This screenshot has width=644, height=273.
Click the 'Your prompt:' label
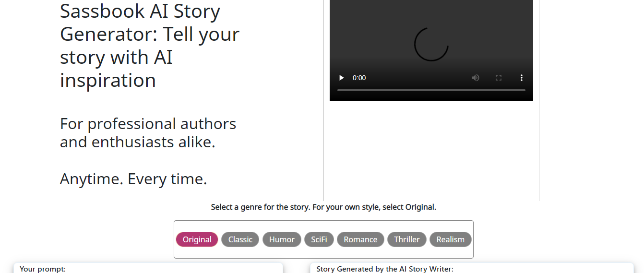[x=43, y=269]
